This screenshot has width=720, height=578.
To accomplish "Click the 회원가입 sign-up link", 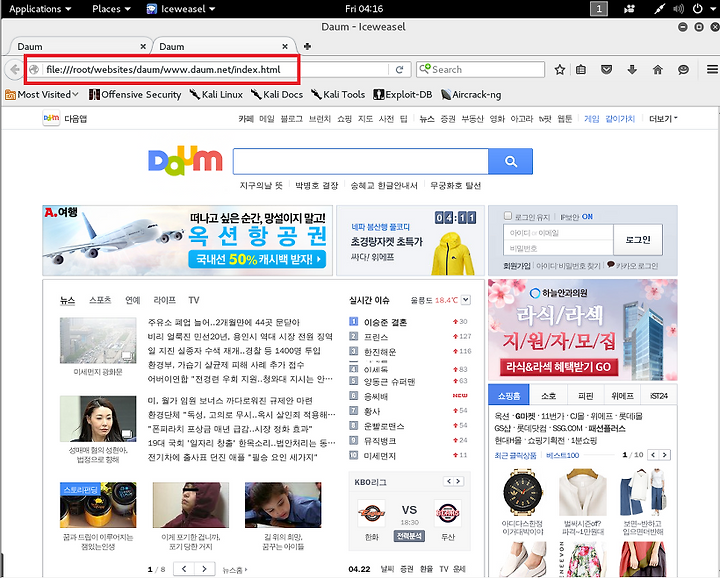I will coord(517,266).
